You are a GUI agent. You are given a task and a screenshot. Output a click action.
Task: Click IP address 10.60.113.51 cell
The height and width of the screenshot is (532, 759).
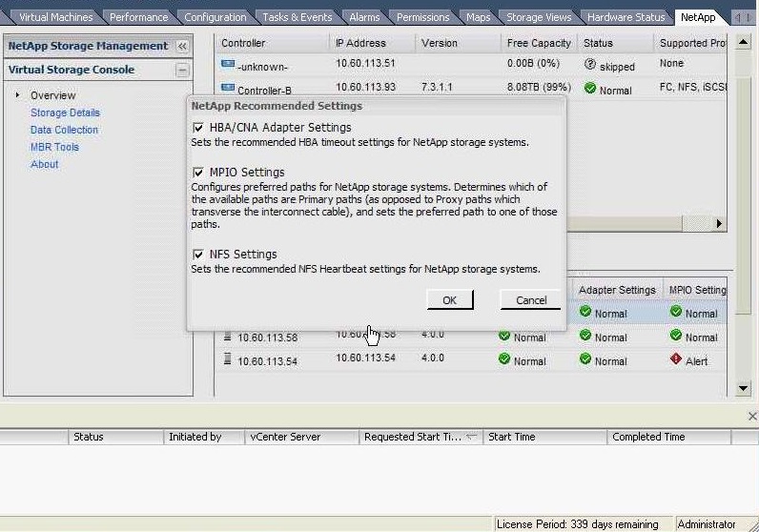tap(365, 64)
